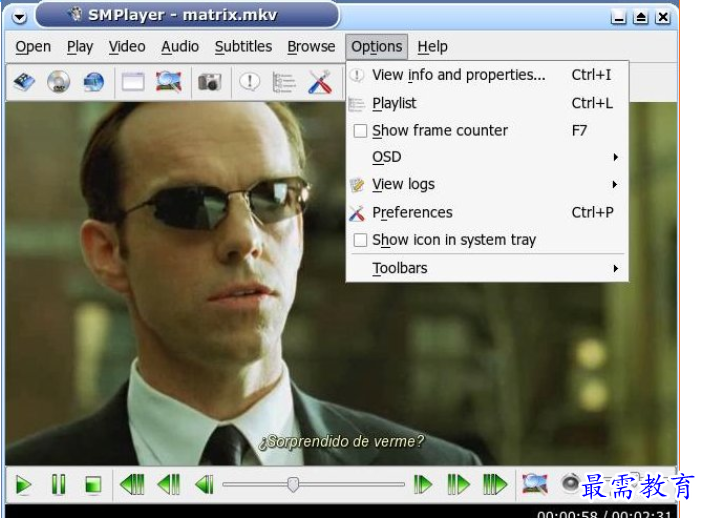Open the Audio menu
Viewport: 703px width, 518px height.
[180, 47]
